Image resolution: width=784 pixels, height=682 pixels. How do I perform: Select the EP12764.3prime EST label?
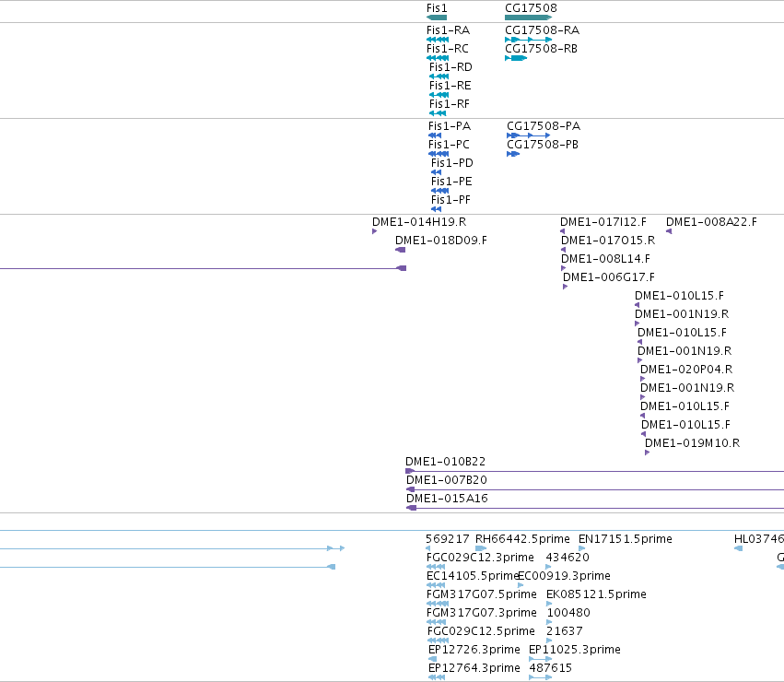point(474,668)
